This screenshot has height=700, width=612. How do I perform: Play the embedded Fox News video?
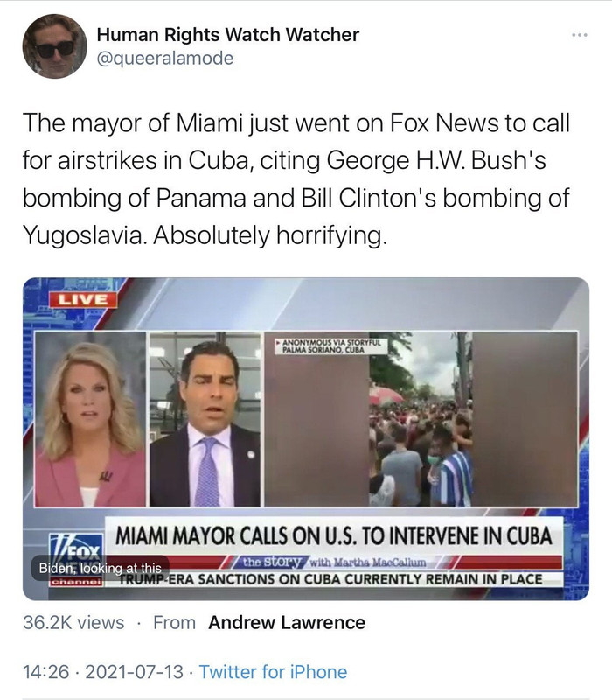coord(306,439)
